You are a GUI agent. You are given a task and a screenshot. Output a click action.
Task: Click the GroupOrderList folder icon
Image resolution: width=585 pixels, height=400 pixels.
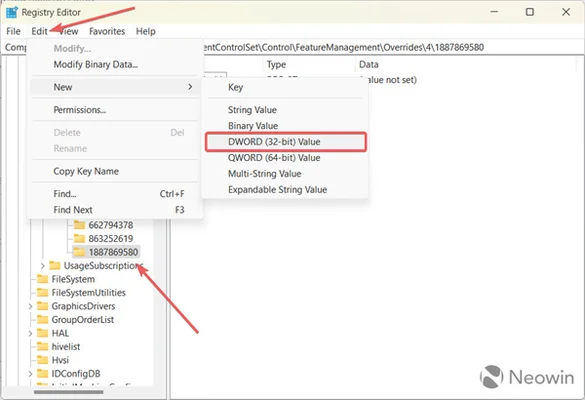tap(43, 319)
